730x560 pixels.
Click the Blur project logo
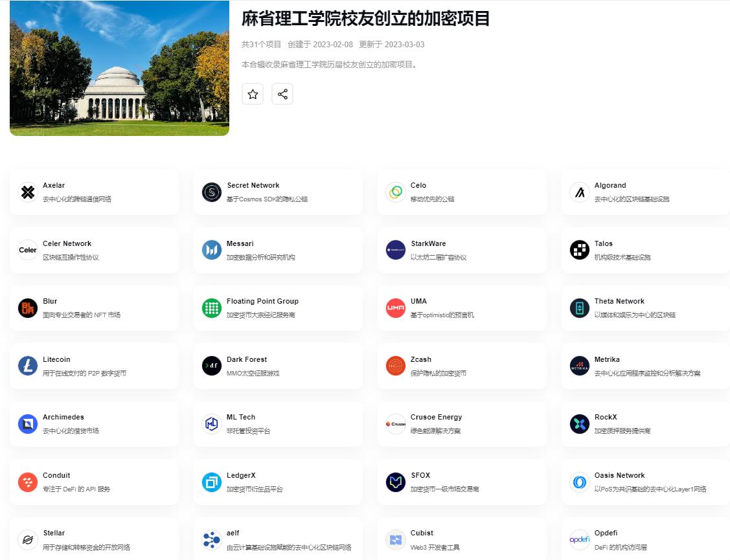28,308
